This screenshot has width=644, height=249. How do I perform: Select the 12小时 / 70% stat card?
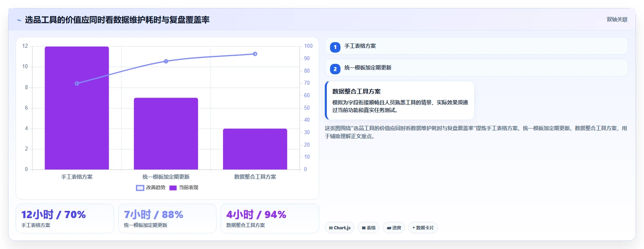(65, 218)
